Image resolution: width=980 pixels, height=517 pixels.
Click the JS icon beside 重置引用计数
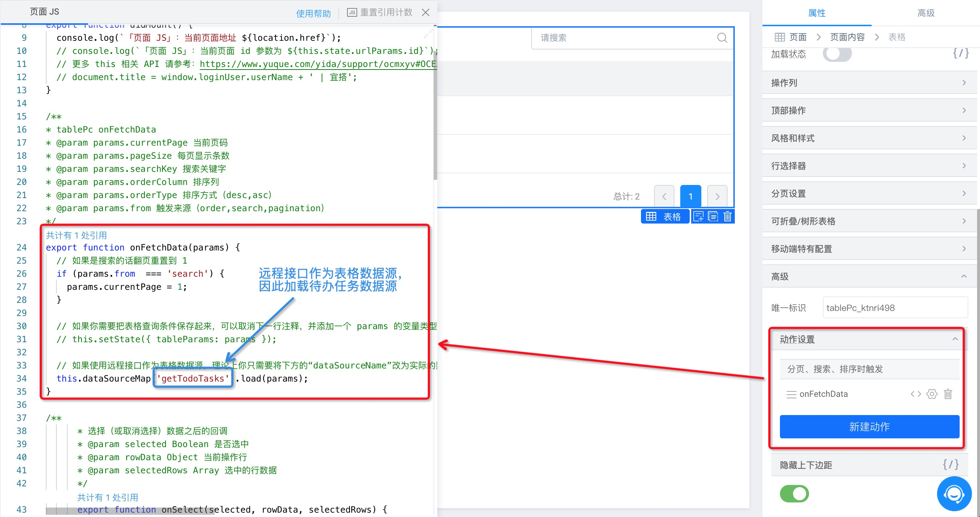coord(351,13)
